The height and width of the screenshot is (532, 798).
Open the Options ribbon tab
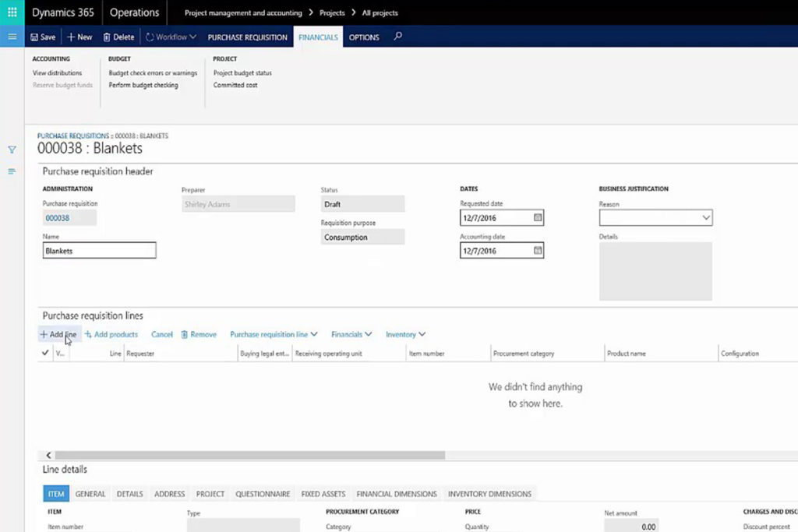364,37
